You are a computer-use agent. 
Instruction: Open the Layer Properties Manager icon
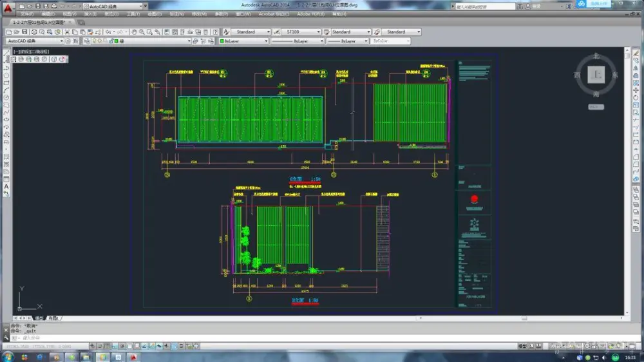[x=86, y=41]
